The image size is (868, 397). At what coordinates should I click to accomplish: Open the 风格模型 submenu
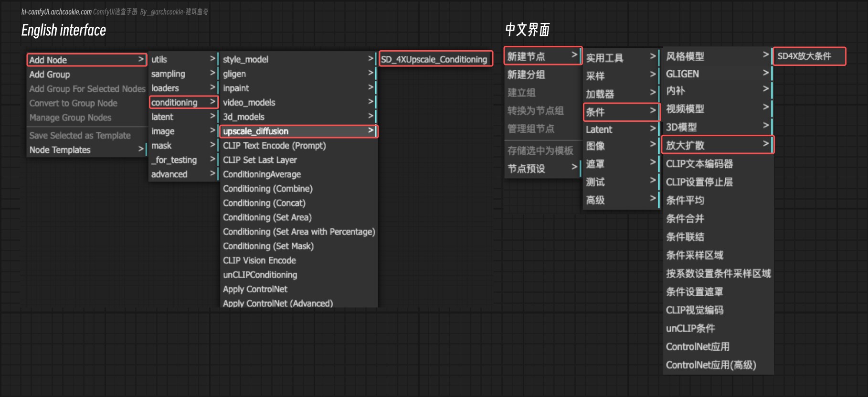[x=718, y=56]
